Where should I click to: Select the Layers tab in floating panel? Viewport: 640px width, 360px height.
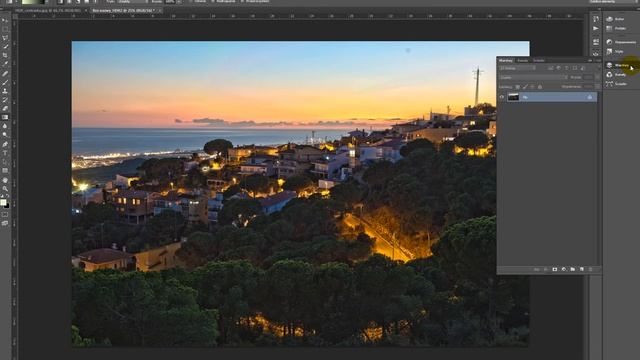(x=506, y=60)
